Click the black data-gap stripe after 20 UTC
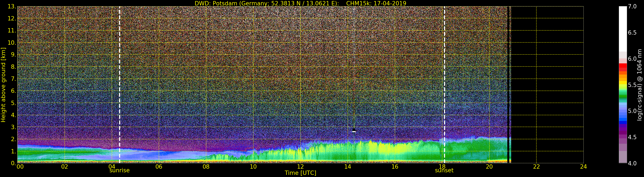This screenshot has width=644, height=177. pos(508,85)
